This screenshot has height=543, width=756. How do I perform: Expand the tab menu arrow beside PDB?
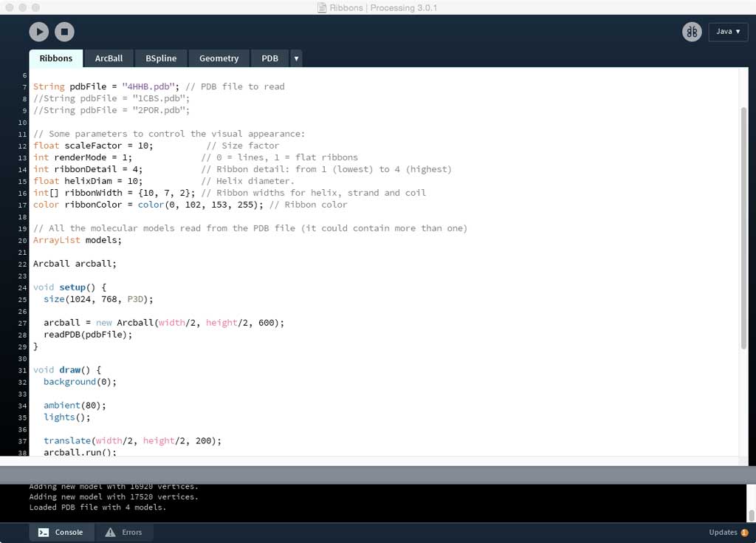(296, 58)
